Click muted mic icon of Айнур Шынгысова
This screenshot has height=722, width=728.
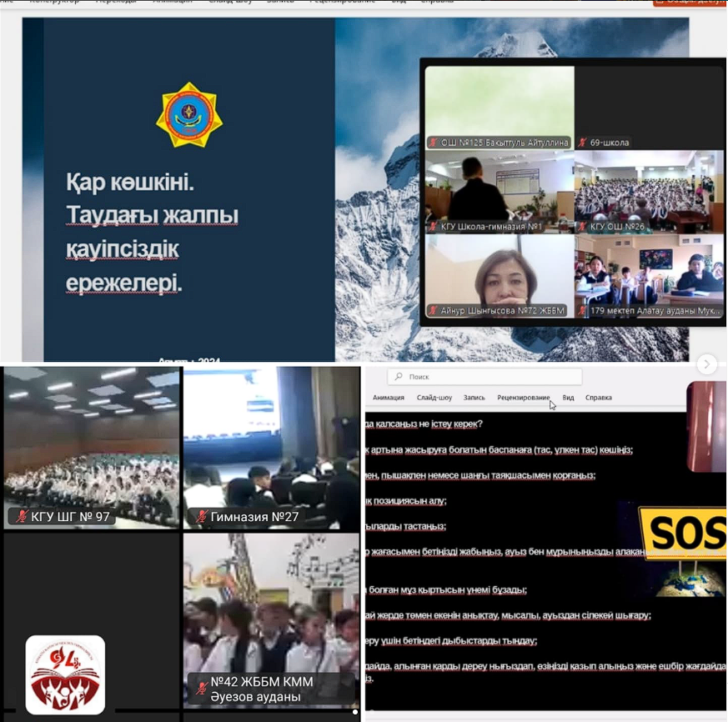(x=433, y=310)
